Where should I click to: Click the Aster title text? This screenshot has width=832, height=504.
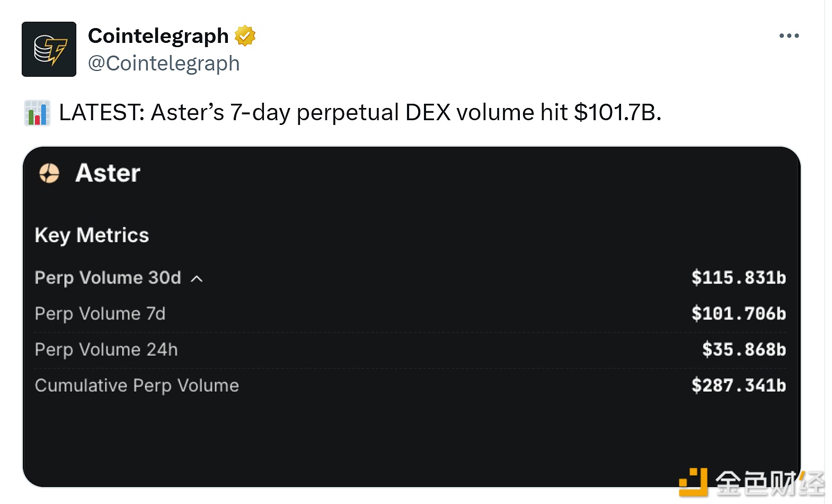click(108, 173)
